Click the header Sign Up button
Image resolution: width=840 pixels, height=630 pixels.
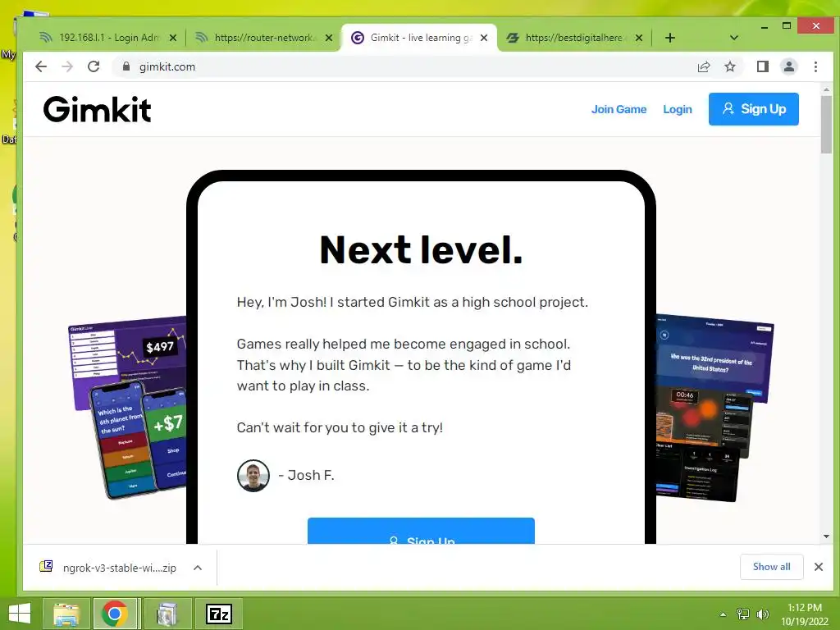coord(753,109)
